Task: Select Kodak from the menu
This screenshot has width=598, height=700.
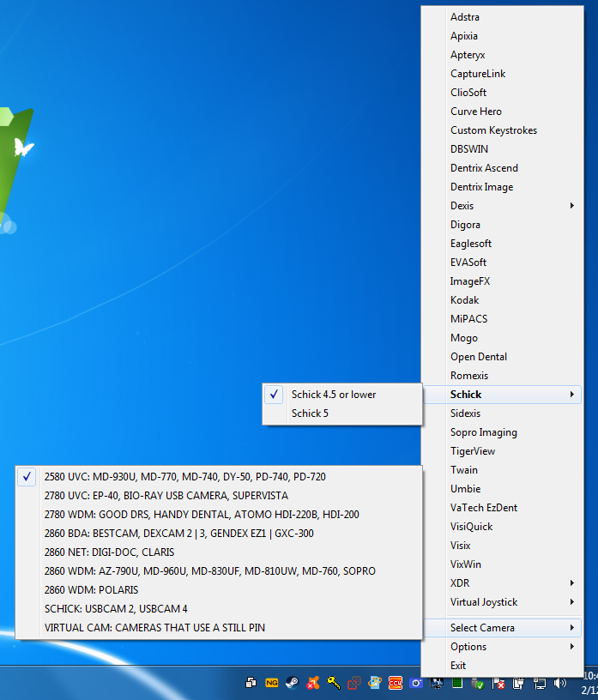Action: [503, 300]
